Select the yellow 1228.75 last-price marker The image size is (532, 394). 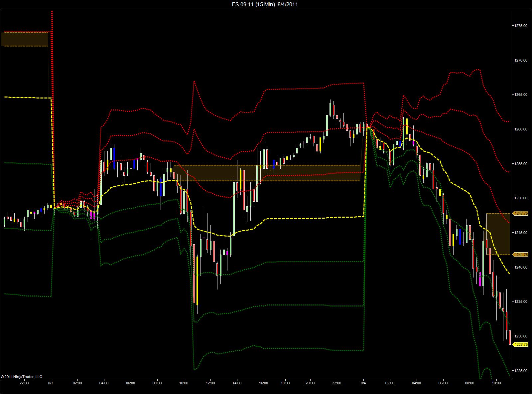[520, 345]
